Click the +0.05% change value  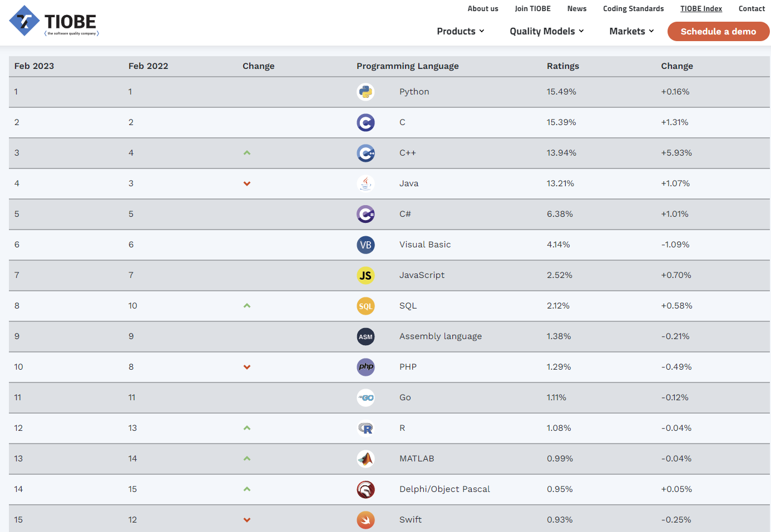tap(676, 489)
